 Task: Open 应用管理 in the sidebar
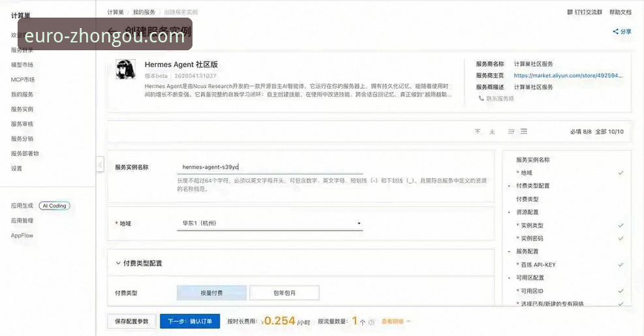tap(22, 221)
